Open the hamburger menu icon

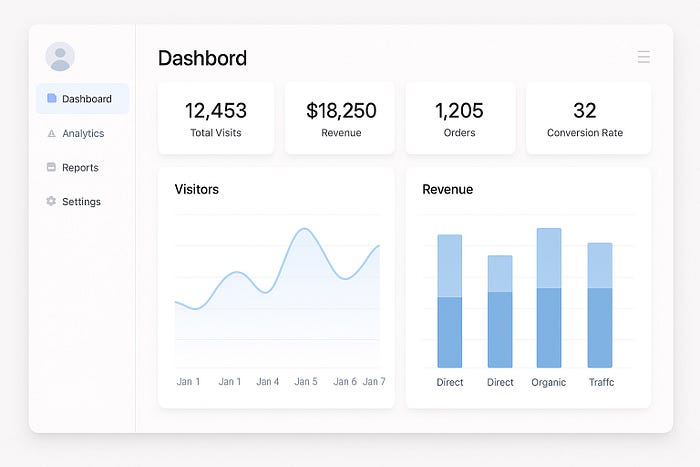coord(643,57)
